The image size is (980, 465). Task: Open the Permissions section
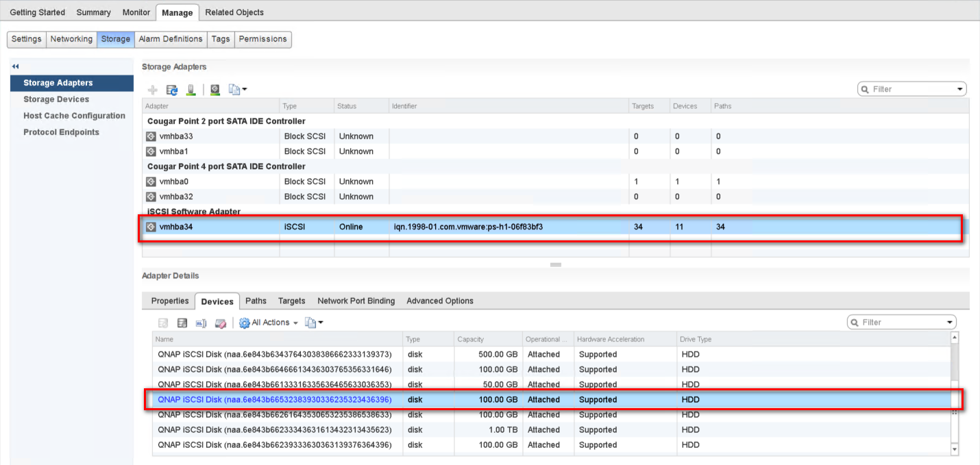(x=263, y=39)
